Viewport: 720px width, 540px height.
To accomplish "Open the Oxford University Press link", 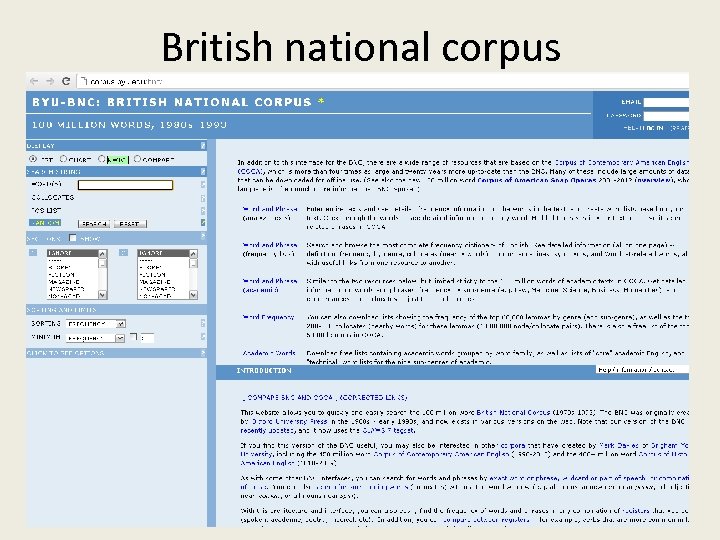I will click(x=290, y=421).
